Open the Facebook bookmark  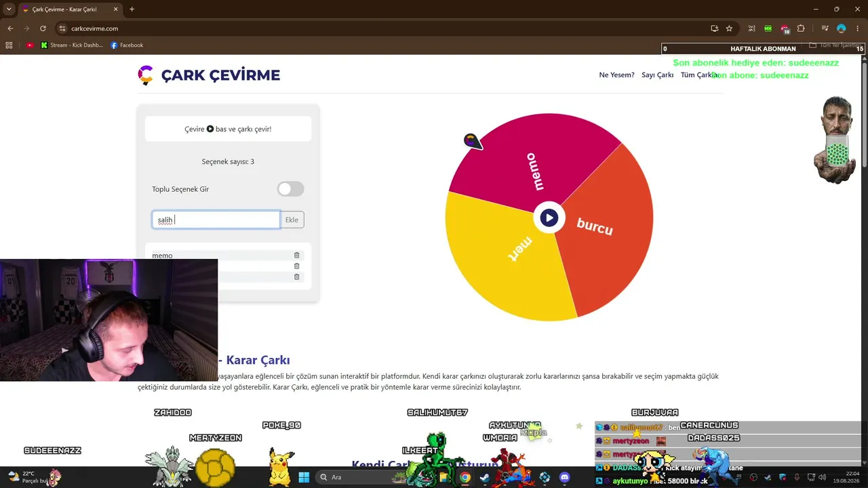pyautogui.click(x=127, y=45)
